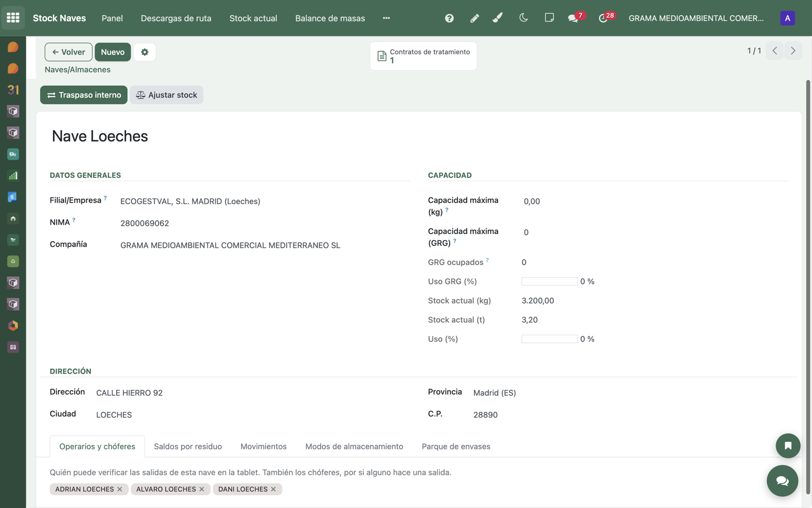The height and width of the screenshot is (508, 812).
Task: Open Balance de masas menu
Action: click(330, 18)
